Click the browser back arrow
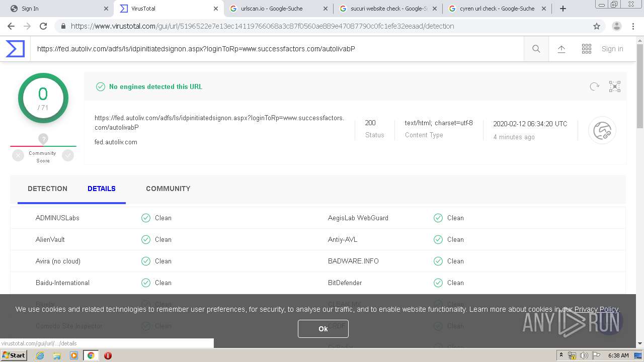This screenshot has height=362, width=644. coord(11,26)
